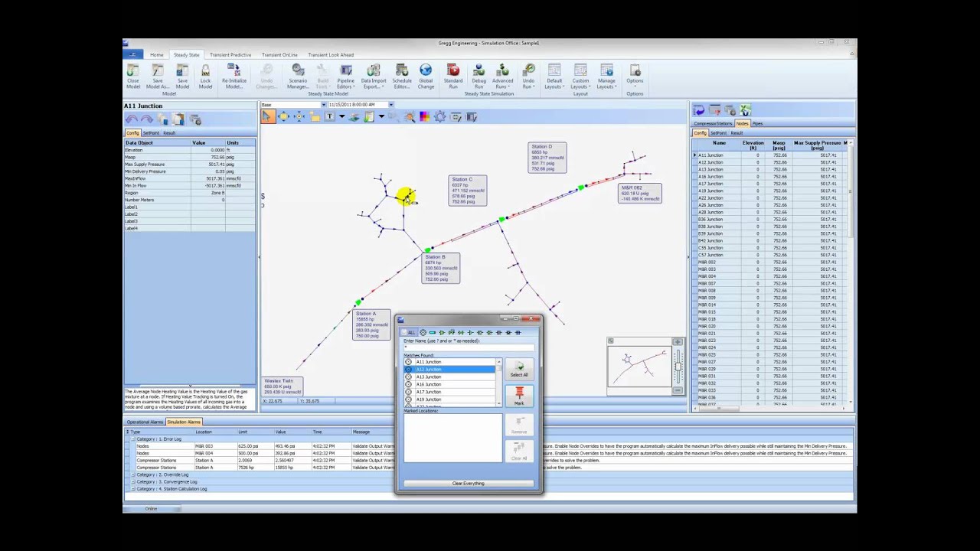The image size is (980, 551).
Task: Click Station C label on map
Action: 467,191
